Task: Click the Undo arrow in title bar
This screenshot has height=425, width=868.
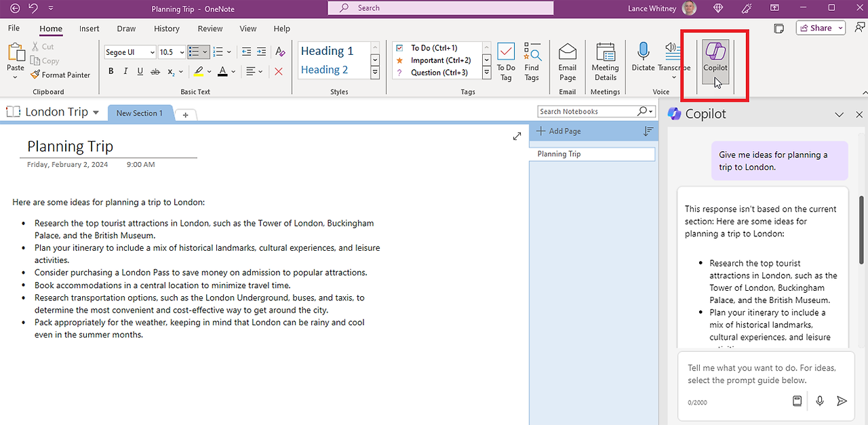Action: point(33,8)
